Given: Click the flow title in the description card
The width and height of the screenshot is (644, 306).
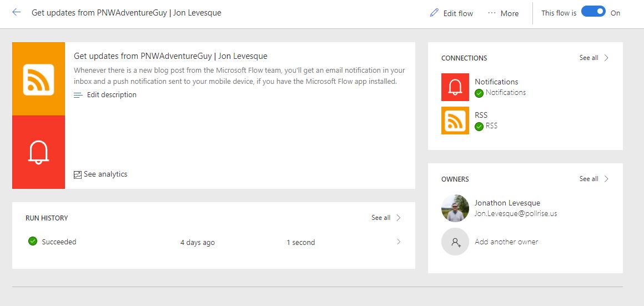Looking at the screenshot, I should pos(170,56).
